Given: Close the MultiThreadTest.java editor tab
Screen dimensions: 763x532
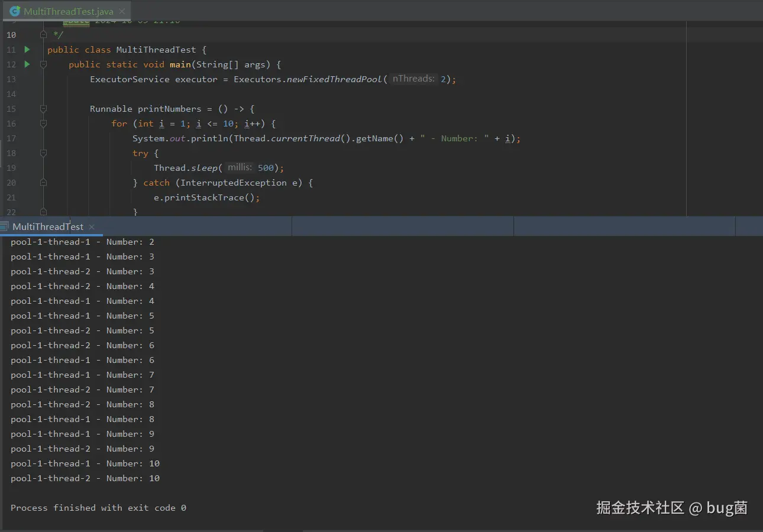Looking at the screenshot, I should [x=121, y=11].
